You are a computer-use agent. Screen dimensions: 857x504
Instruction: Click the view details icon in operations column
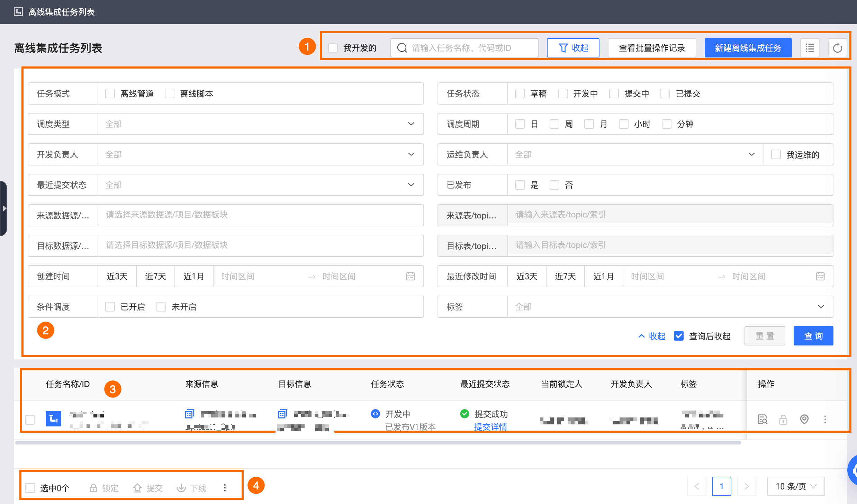[763, 419]
